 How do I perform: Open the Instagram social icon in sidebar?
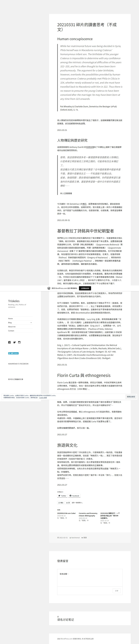pos(19,342)
